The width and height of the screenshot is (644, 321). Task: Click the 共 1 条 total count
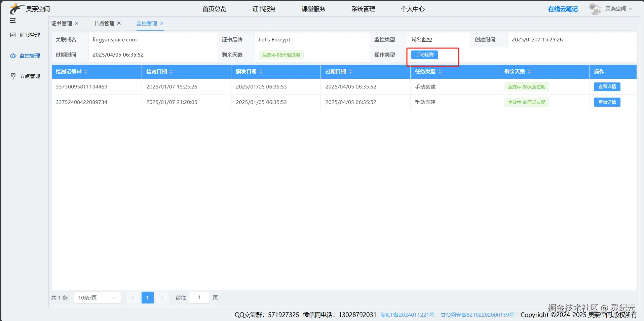click(60, 298)
